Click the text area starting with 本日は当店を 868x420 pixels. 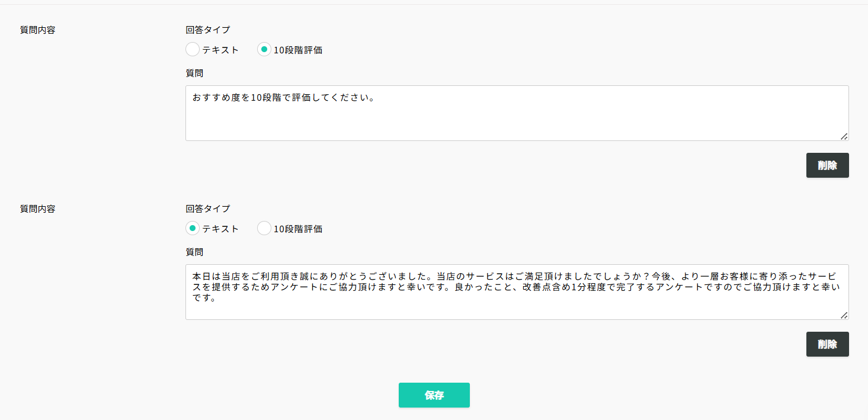(517, 292)
